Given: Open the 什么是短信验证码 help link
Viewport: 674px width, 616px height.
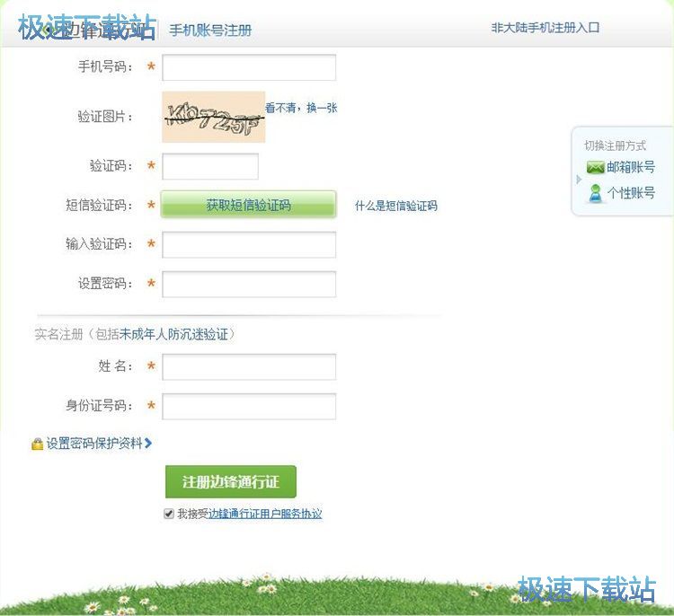Looking at the screenshot, I should (395, 206).
